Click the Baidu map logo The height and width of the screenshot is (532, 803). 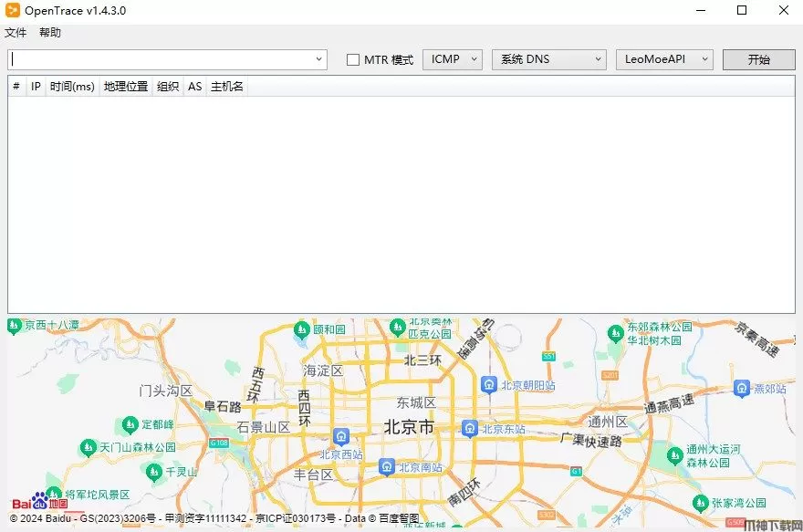tap(39, 503)
